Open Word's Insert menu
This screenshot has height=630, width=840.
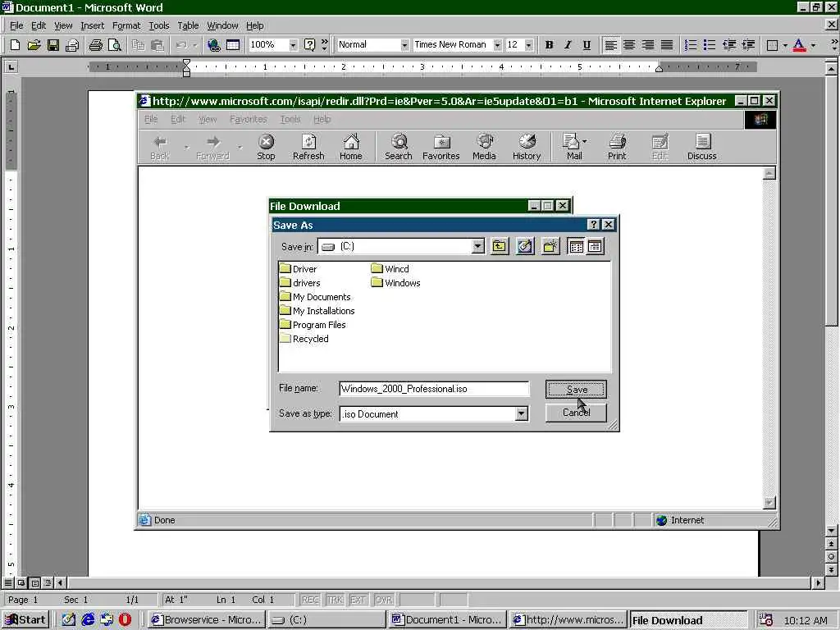[x=92, y=25]
